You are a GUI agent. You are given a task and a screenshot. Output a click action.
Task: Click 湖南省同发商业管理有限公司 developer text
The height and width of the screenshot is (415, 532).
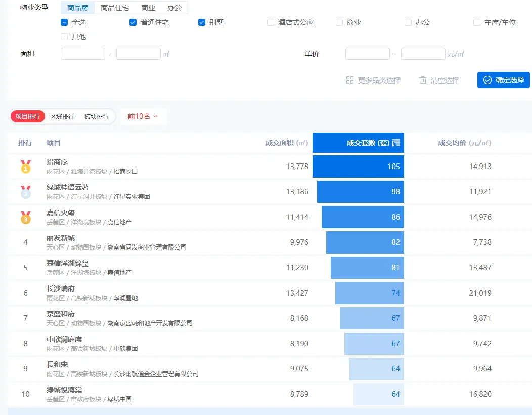[147, 247]
